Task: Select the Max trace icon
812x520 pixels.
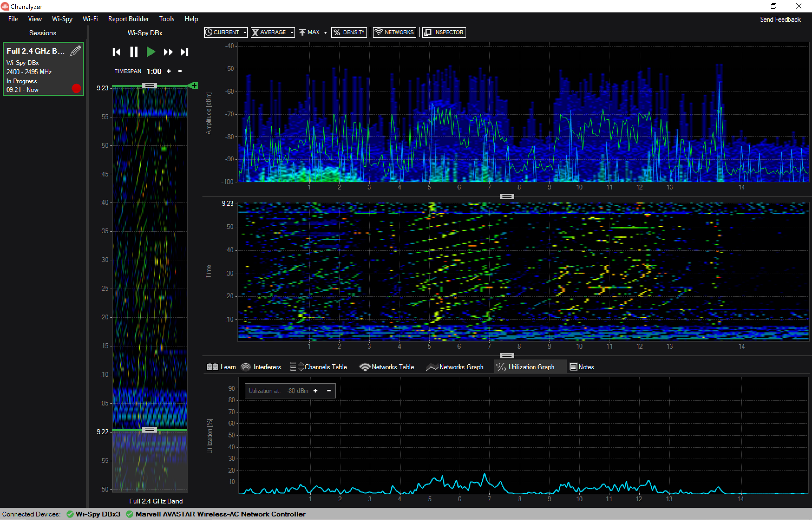Action: [310, 32]
